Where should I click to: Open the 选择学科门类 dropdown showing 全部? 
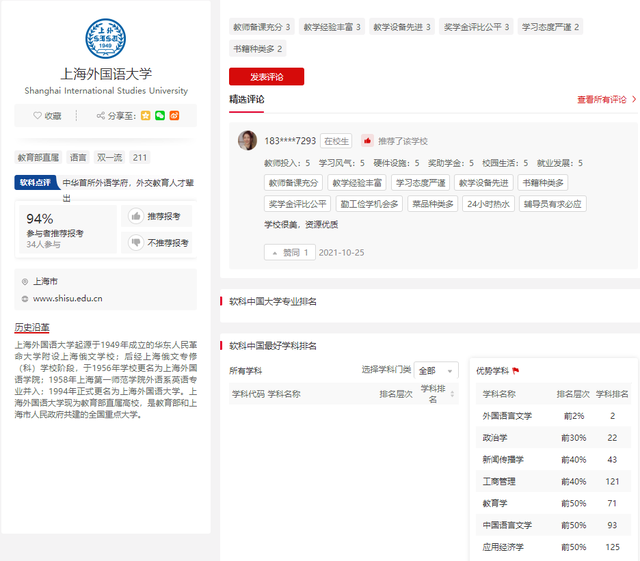point(436,371)
